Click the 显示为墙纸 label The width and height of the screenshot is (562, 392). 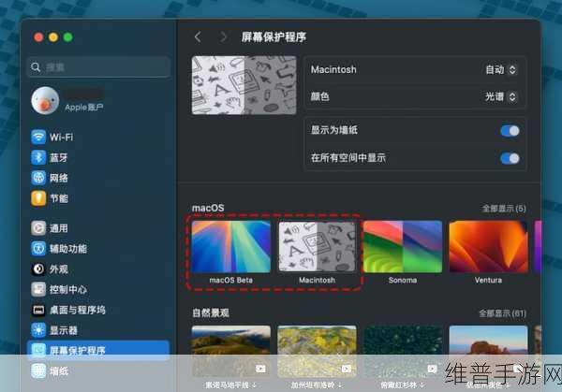tap(334, 130)
